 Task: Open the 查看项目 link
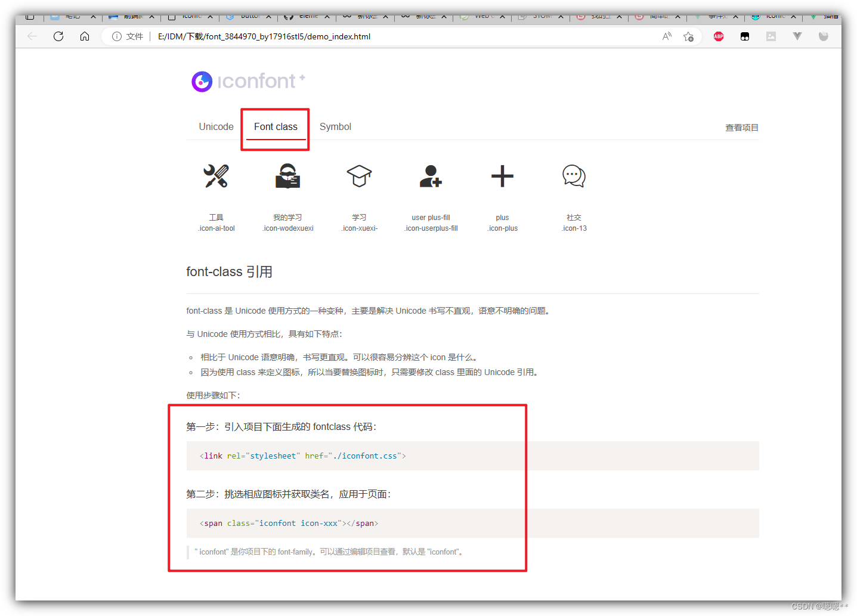[x=741, y=128]
